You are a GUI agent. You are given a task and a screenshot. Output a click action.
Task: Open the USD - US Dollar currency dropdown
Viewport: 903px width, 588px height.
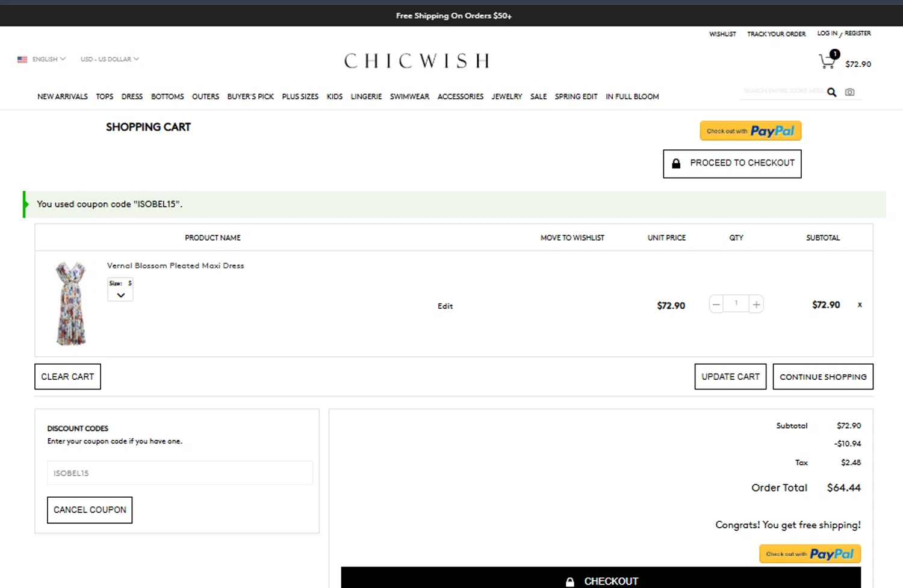(110, 59)
